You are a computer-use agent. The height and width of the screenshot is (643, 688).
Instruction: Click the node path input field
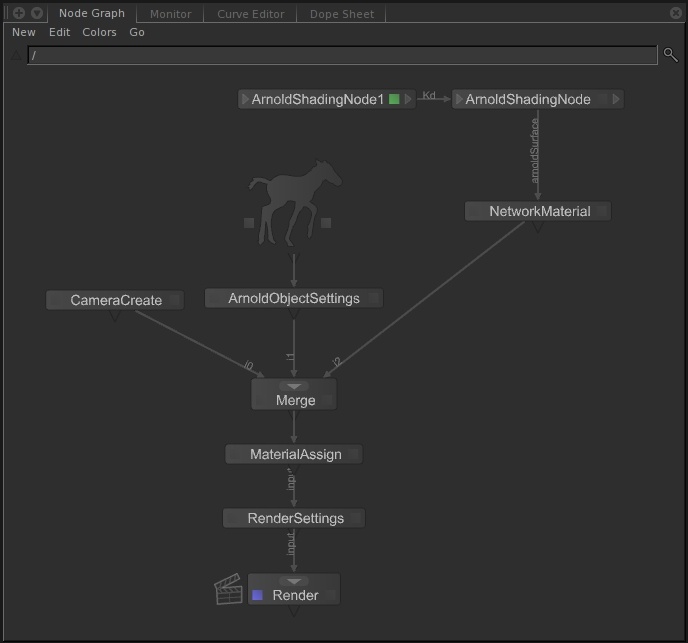[x=342, y=55]
